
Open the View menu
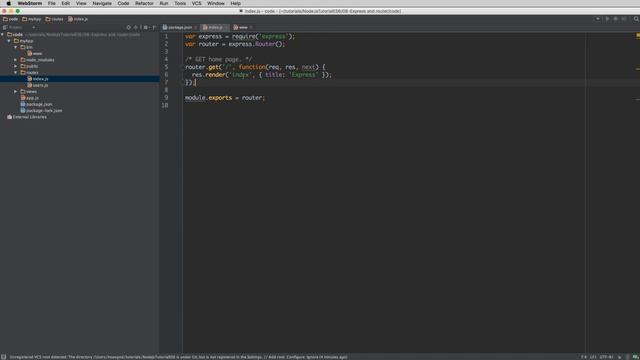pyautogui.click(x=81, y=3)
